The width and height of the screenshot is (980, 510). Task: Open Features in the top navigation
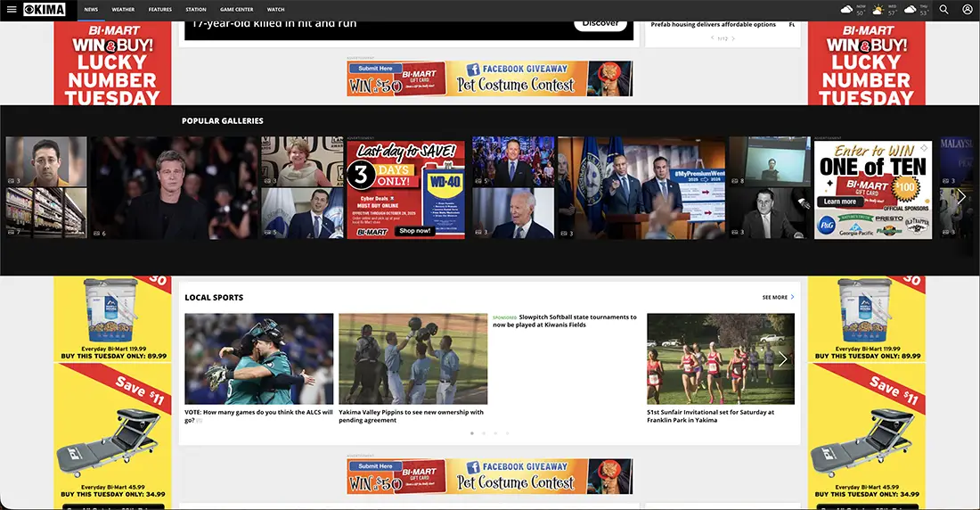click(160, 10)
